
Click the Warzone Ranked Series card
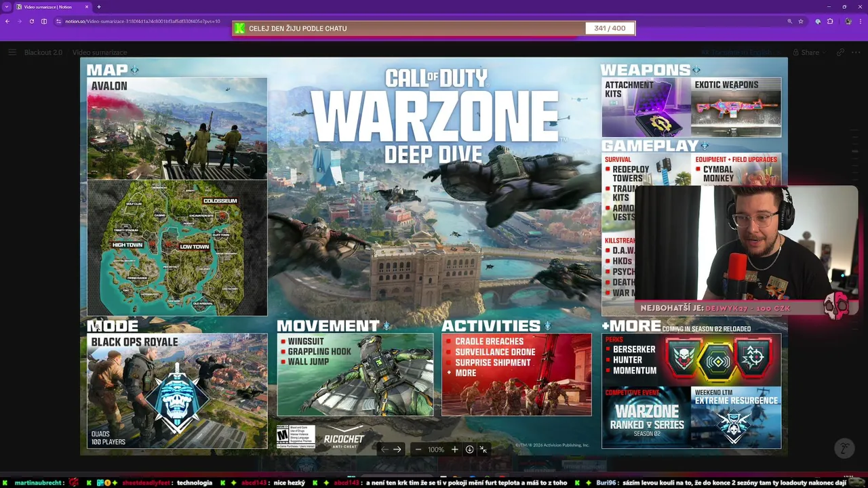click(x=646, y=418)
